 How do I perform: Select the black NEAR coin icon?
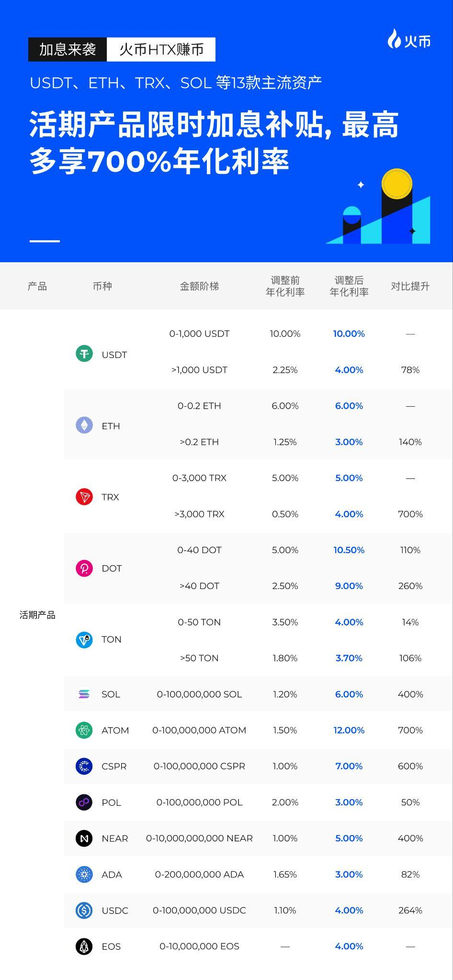(x=84, y=838)
